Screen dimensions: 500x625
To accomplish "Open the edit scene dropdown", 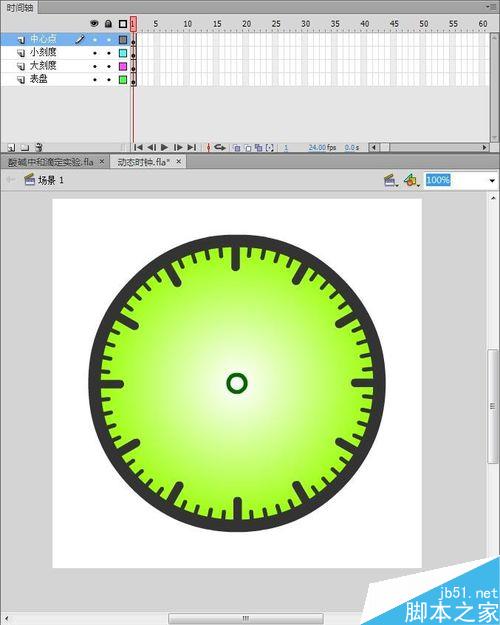I will click(391, 181).
